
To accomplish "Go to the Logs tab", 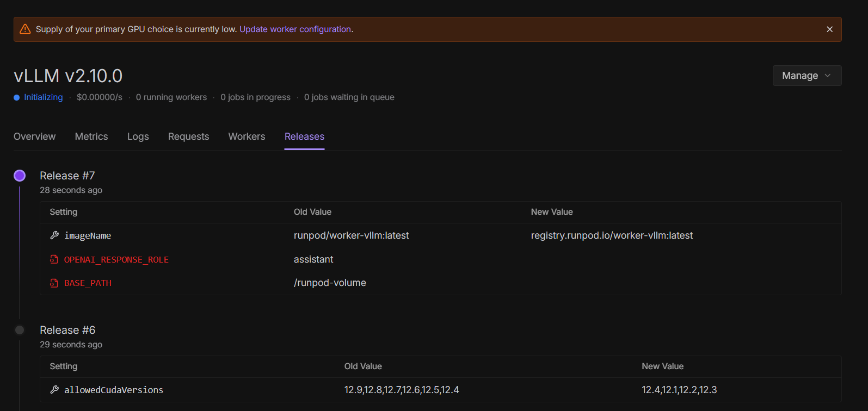I will pyautogui.click(x=138, y=136).
